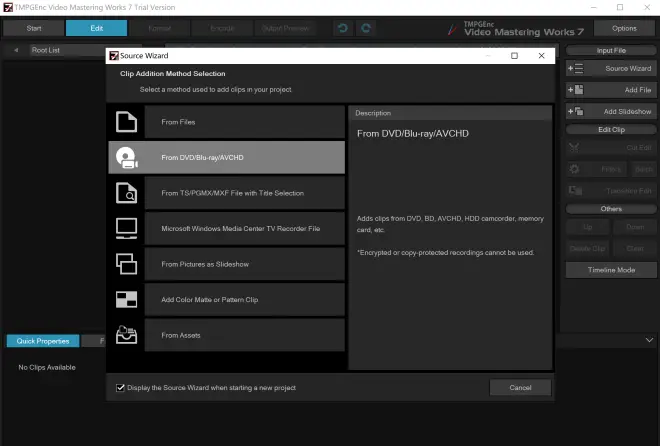
Task: Click the TS/PGMX/MXF file search icon
Action: click(126, 193)
